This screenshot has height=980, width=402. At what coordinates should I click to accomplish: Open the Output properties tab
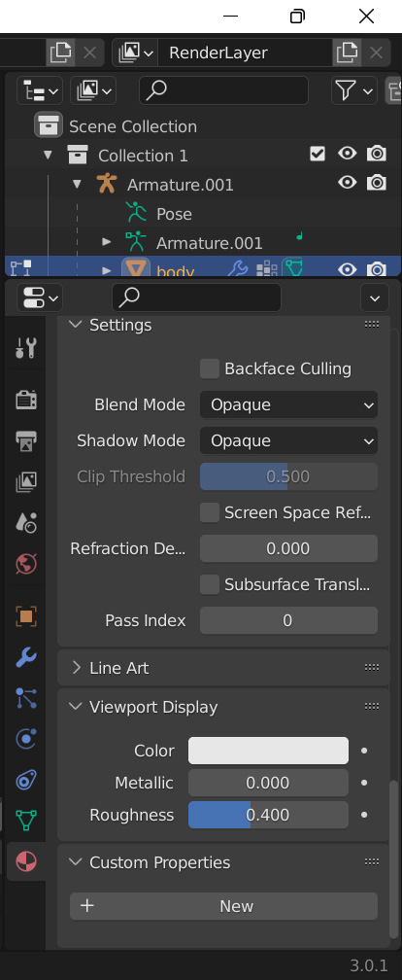pyautogui.click(x=26, y=440)
